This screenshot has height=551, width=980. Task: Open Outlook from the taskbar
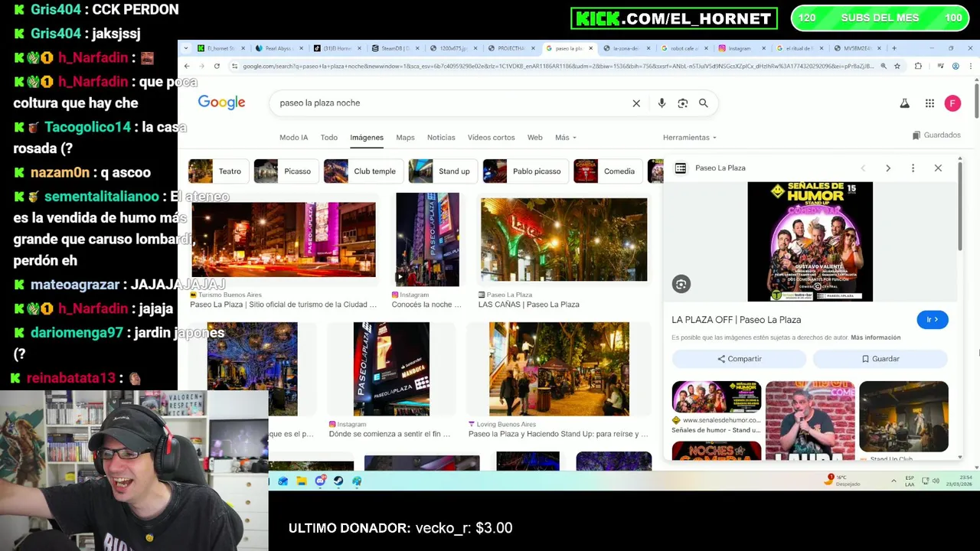pos(283,481)
